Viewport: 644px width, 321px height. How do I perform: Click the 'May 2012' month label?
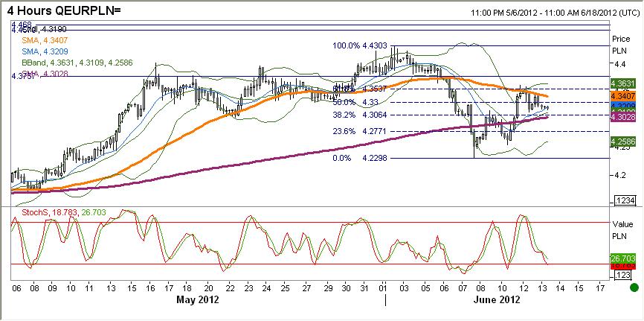point(198,300)
